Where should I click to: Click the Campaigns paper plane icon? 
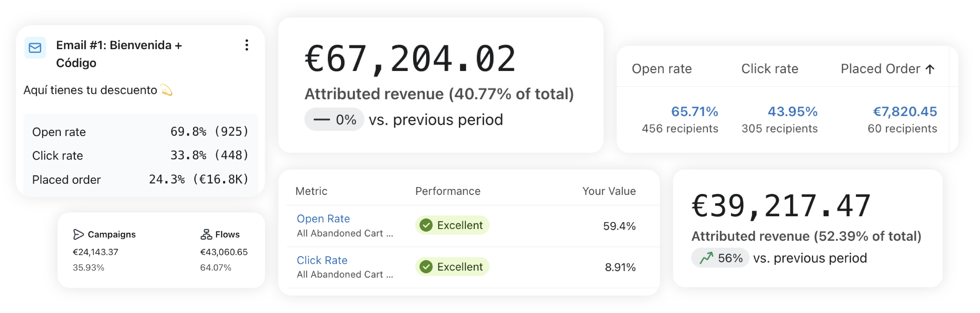(78, 234)
